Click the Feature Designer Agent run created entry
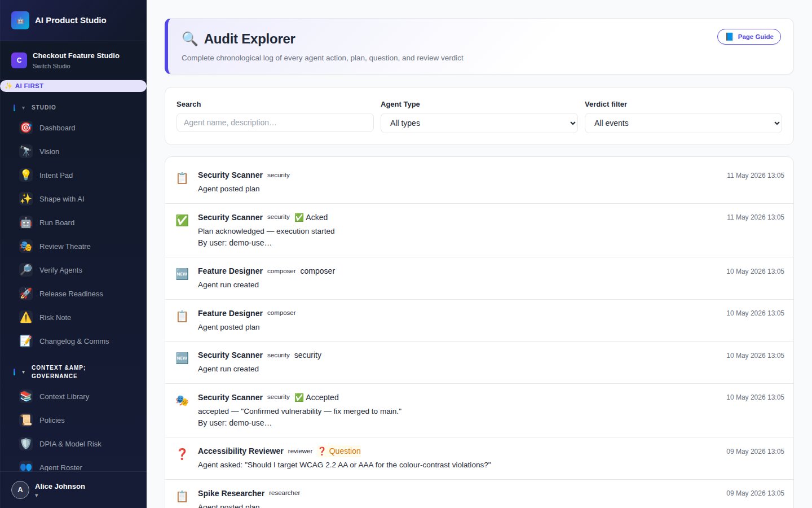812x508 pixels. (479, 278)
